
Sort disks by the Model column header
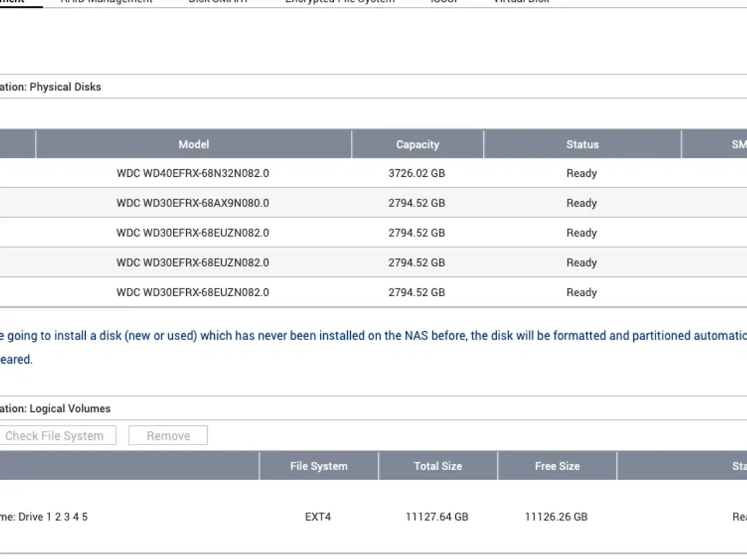tap(193, 144)
